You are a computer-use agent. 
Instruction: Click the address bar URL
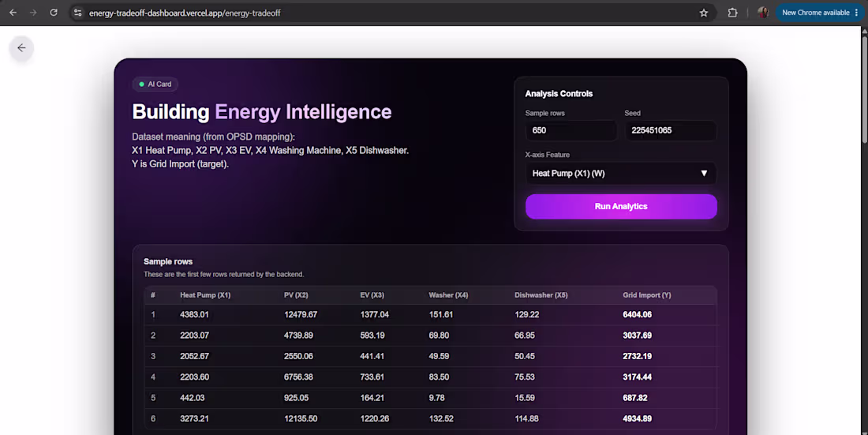pos(185,13)
